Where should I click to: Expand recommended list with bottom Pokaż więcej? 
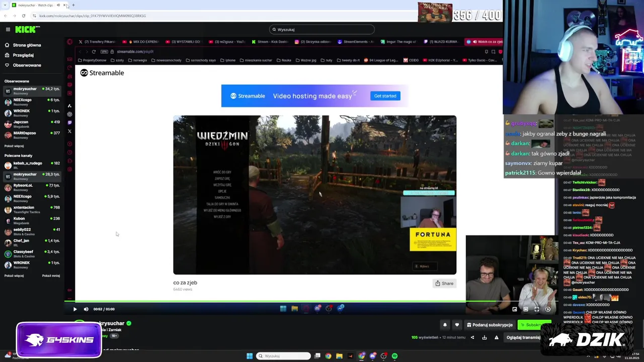tap(14, 276)
